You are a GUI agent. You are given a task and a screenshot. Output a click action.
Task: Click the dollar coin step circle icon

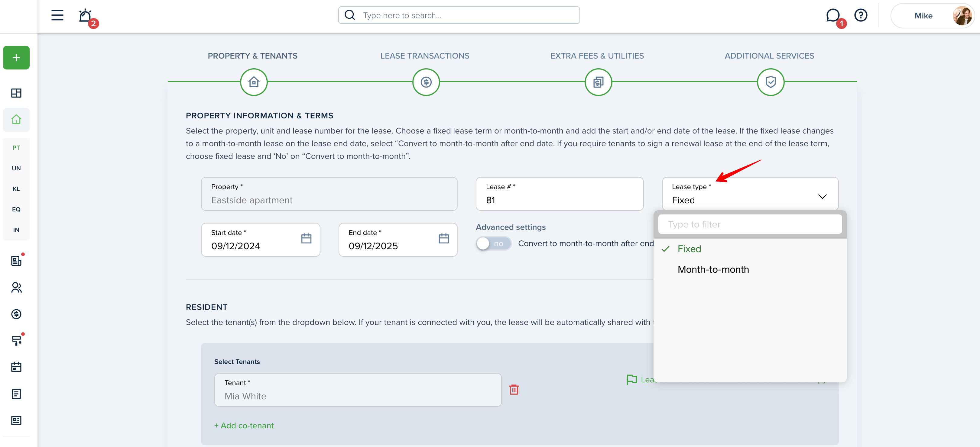(x=426, y=82)
